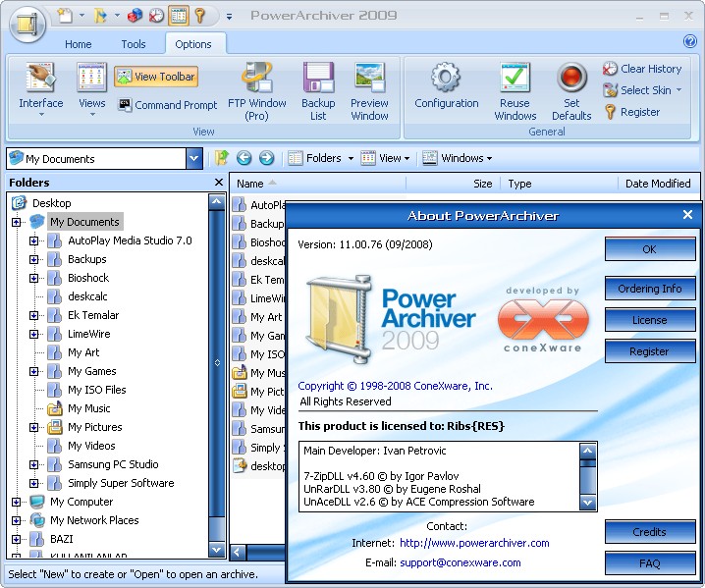Click the Back navigation arrow

tap(244, 158)
